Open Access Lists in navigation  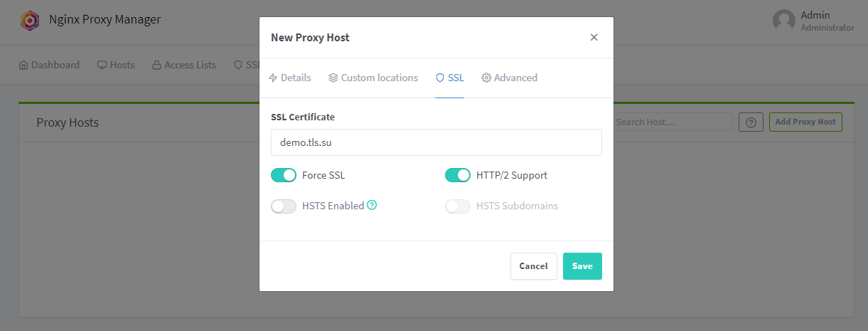tap(184, 65)
